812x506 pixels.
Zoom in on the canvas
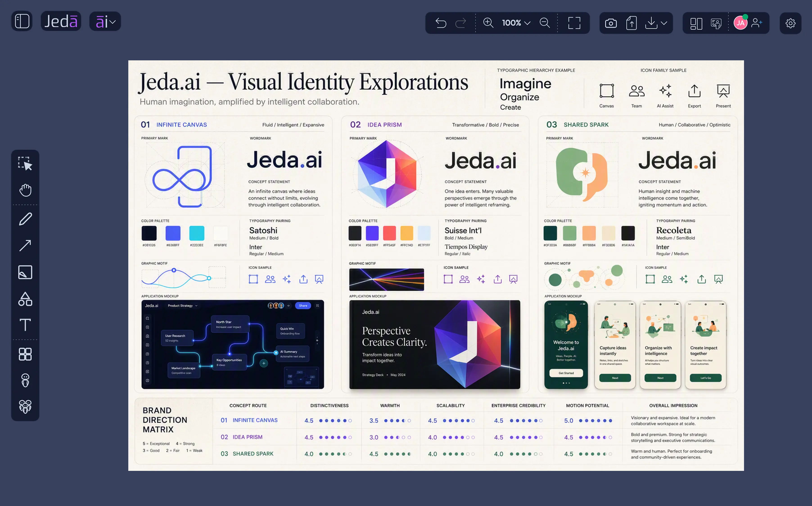[x=488, y=23]
